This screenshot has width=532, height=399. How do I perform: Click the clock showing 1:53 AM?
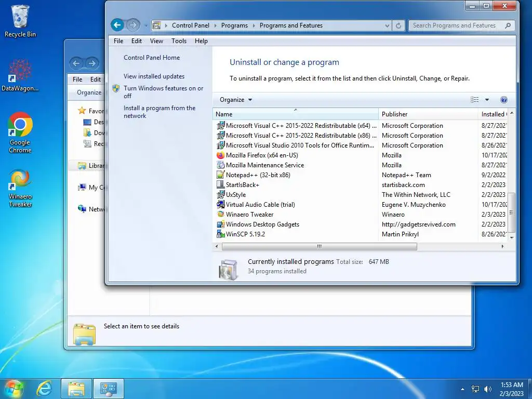point(512,385)
